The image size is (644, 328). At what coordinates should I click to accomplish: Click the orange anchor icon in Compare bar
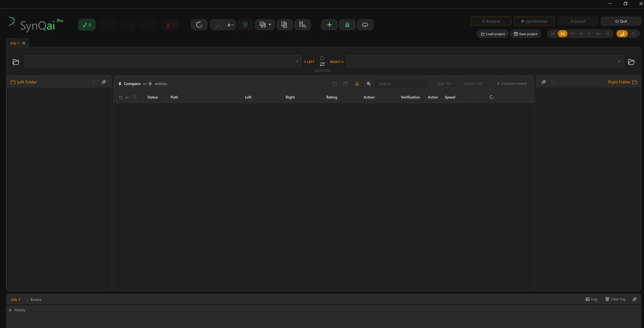point(357,83)
